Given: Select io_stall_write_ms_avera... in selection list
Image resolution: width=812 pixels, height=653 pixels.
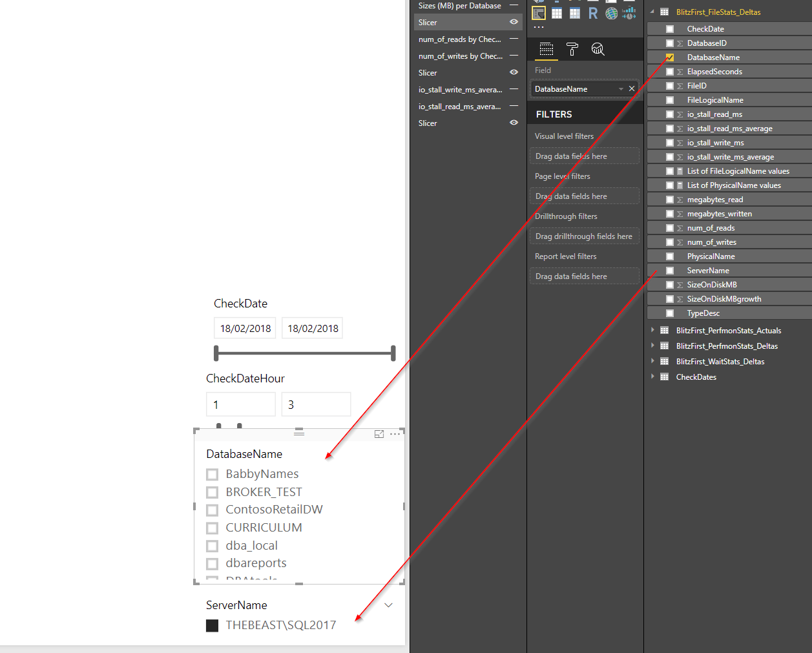Looking at the screenshot, I should click(x=460, y=90).
